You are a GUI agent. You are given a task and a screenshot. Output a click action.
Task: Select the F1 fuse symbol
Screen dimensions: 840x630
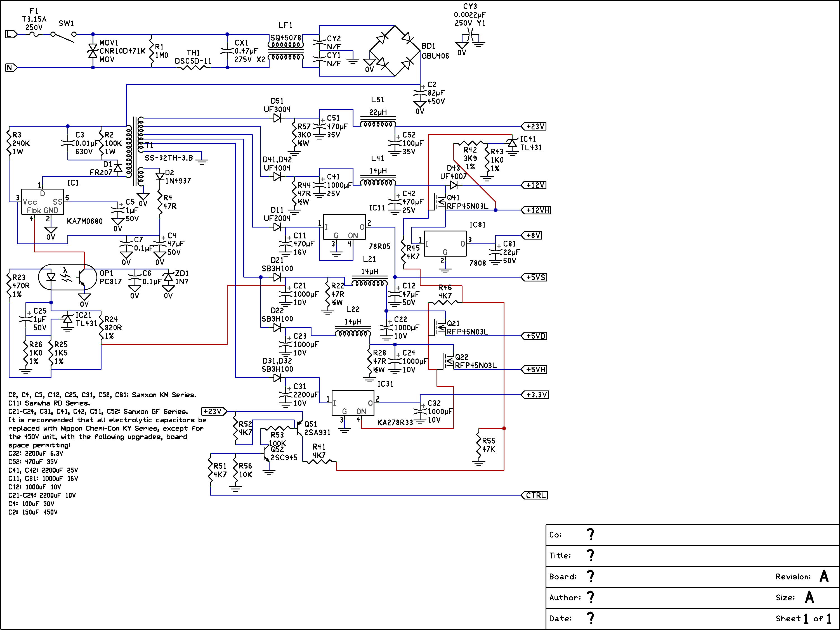(x=34, y=34)
